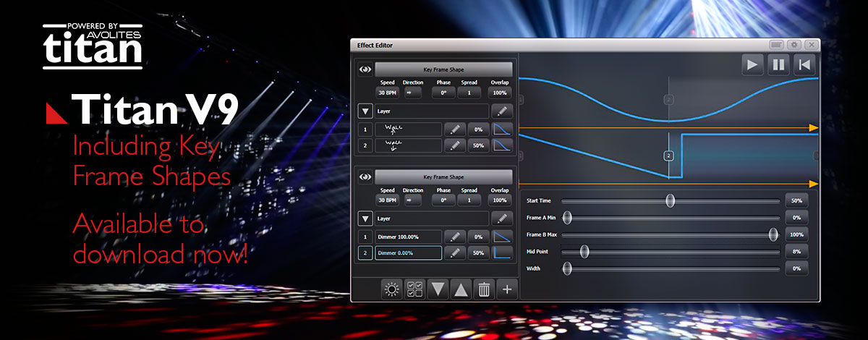This screenshot has height=340, width=868.
Task: Click the Layer name field of the first shape
Action: 431,111
